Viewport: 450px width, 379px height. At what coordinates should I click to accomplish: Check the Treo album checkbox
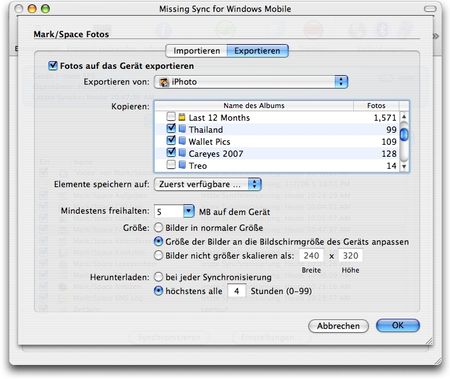tap(171, 165)
